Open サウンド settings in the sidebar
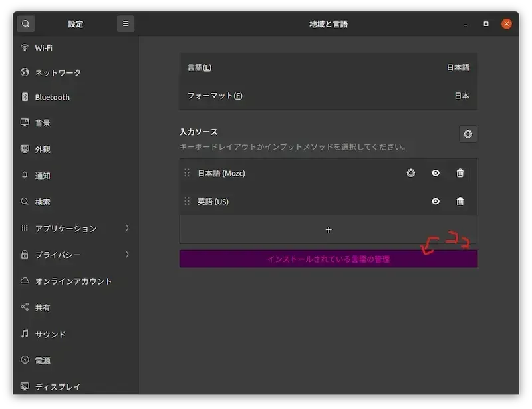Image resolution: width=532 pixels, height=409 pixels. click(50, 334)
